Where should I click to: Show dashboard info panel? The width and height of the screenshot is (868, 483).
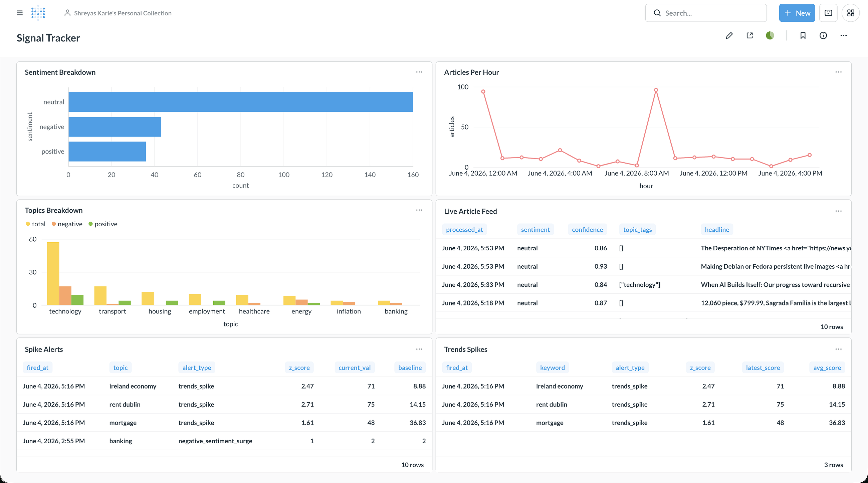point(823,35)
